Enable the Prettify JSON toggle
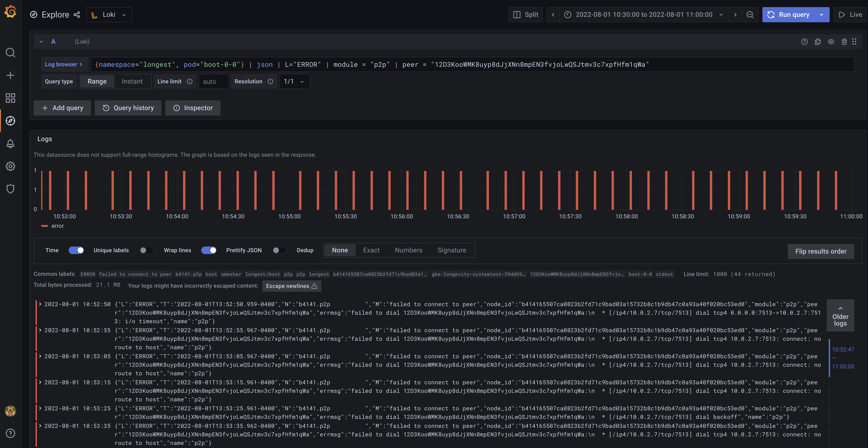Screen dimensions: 868x448 279,250
